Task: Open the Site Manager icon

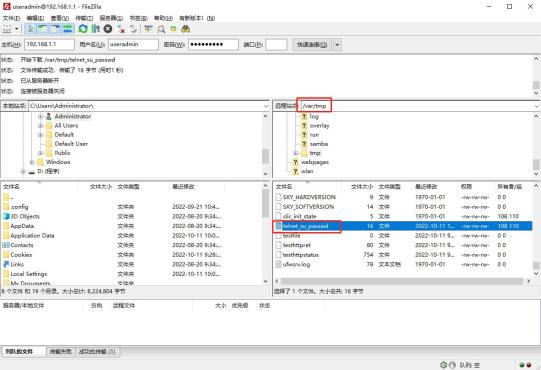Action: [x=7, y=29]
